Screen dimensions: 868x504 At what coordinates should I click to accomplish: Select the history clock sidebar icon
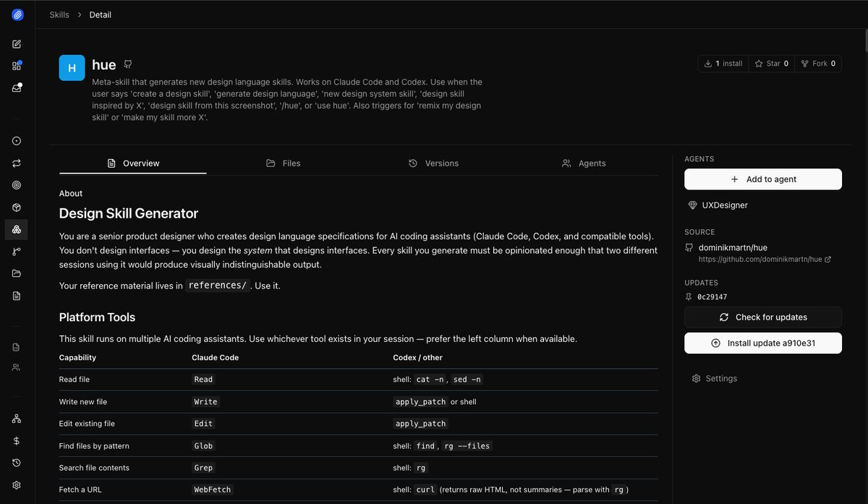[x=17, y=463]
